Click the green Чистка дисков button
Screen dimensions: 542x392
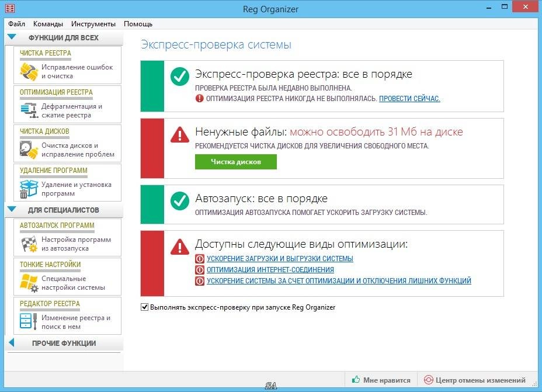[236, 162]
